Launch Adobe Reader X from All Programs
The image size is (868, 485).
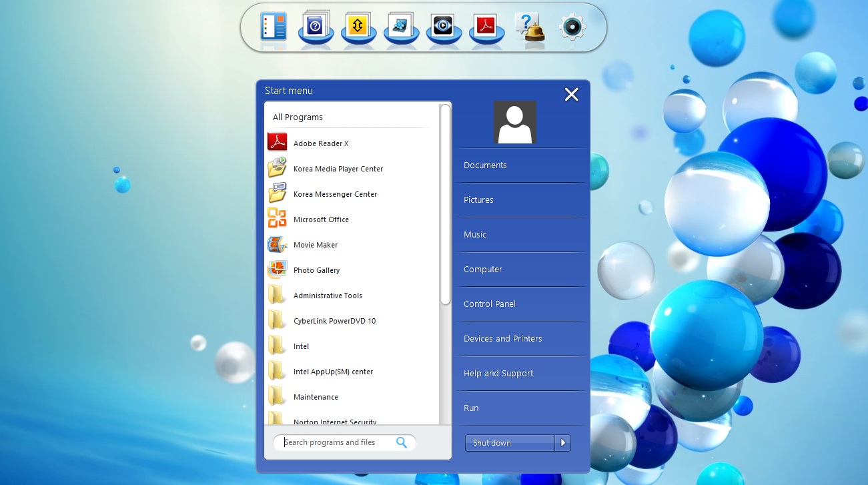[320, 143]
